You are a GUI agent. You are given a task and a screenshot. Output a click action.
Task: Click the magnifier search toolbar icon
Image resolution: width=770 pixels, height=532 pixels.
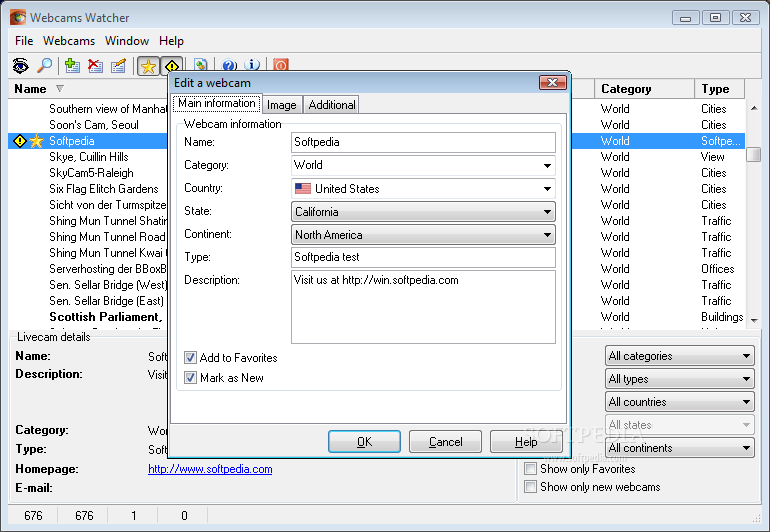pyautogui.click(x=44, y=65)
